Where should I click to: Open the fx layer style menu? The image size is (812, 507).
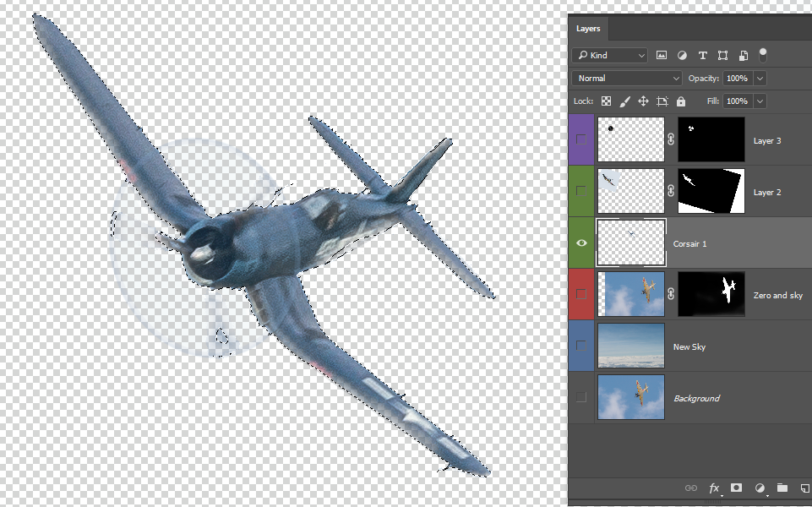[x=714, y=488]
